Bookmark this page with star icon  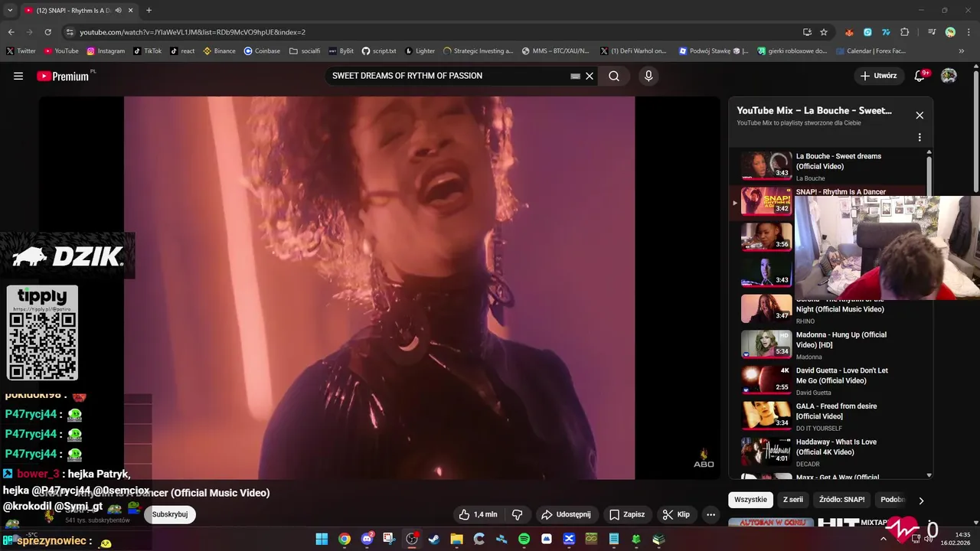[x=824, y=32]
